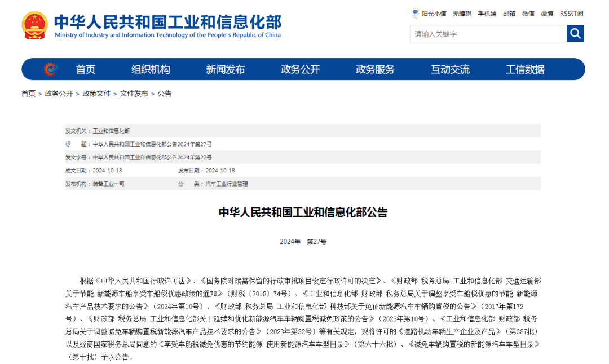Click the gear logo in navigation bar
The image size is (609, 364).
click(x=51, y=69)
